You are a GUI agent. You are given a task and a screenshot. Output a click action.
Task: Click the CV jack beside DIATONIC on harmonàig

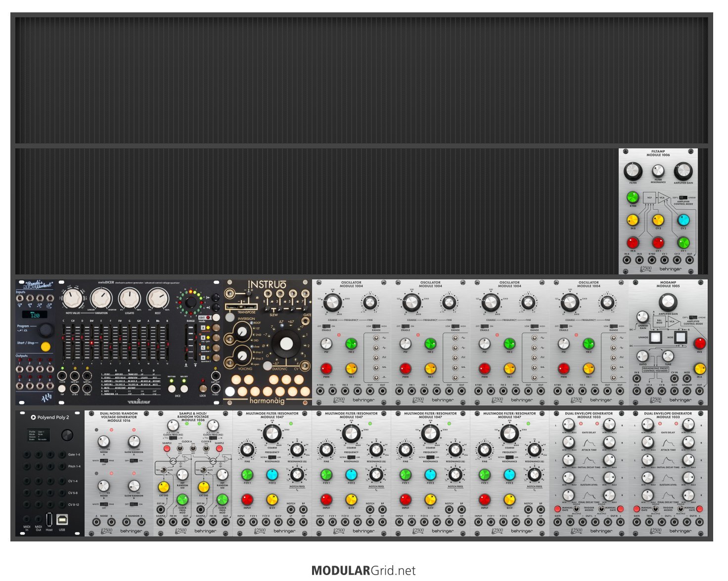click(x=306, y=366)
